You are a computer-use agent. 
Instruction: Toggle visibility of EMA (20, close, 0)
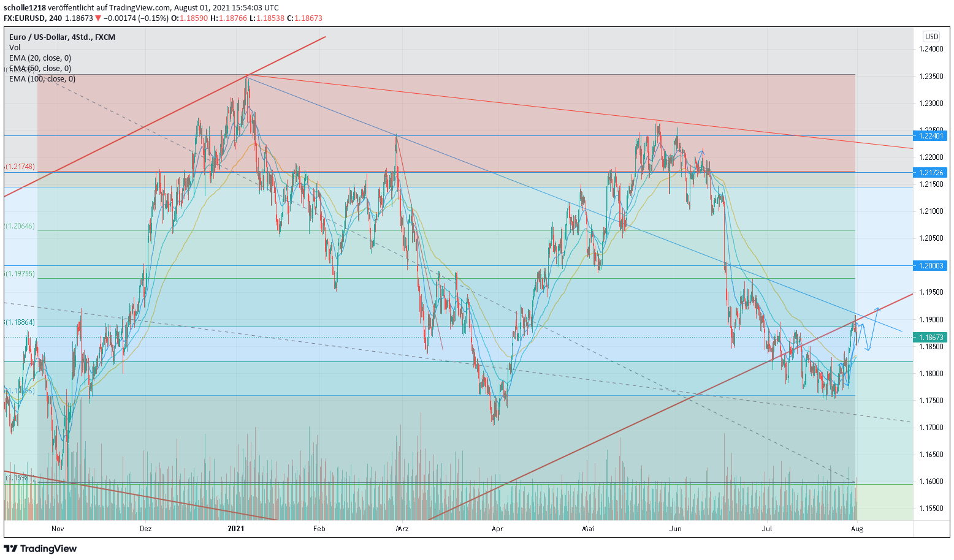tap(39, 58)
